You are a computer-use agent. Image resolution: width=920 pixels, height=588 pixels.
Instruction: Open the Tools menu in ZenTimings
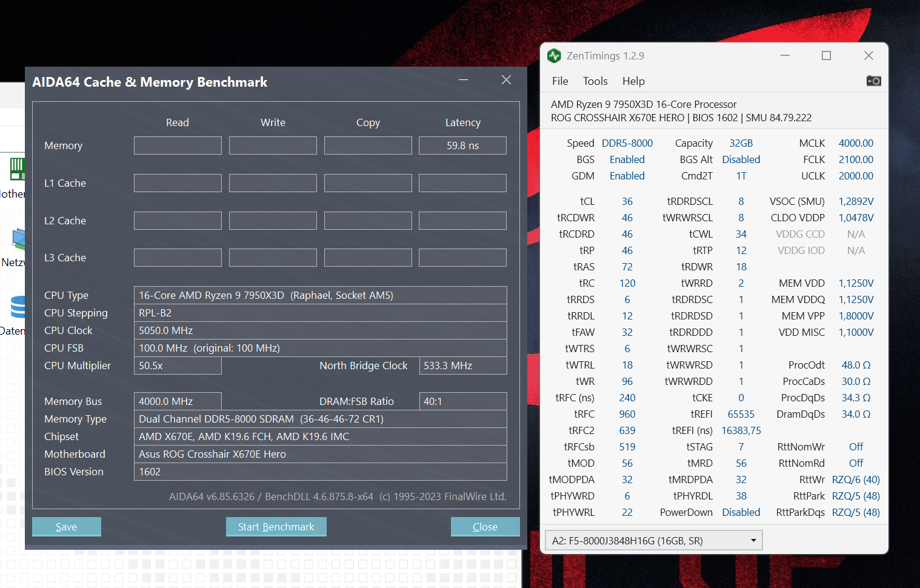[x=595, y=81]
